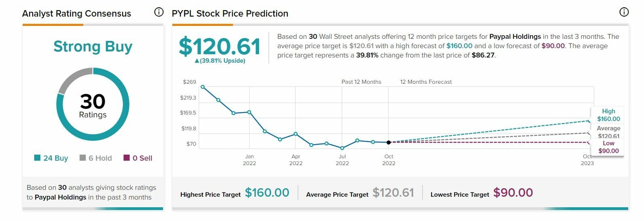Click the Analyst Rating Consensus info icon
Viewport: 644px width, 221px height.
point(159,12)
